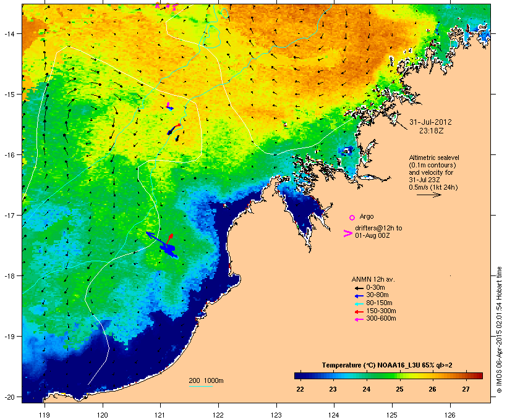507x420 pixels.
Task: Click the latitude axis label '-14'
Action: click(x=9, y=33)
